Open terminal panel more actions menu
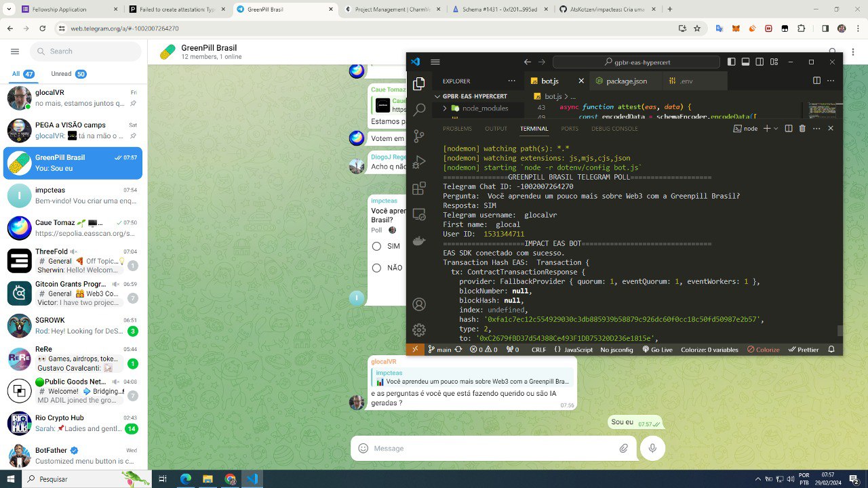 (816, 128)
